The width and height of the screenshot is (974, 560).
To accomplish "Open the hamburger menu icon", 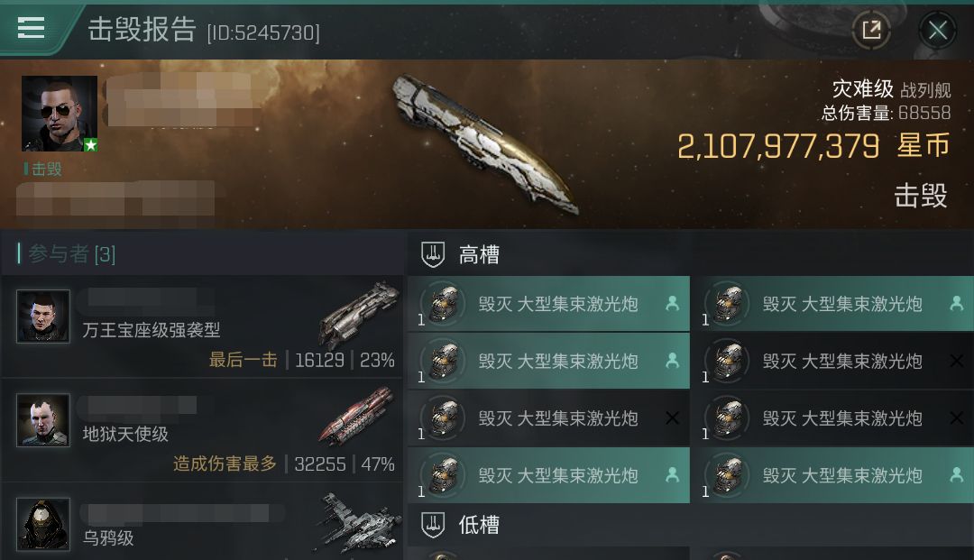I will (x=31, y=28).
